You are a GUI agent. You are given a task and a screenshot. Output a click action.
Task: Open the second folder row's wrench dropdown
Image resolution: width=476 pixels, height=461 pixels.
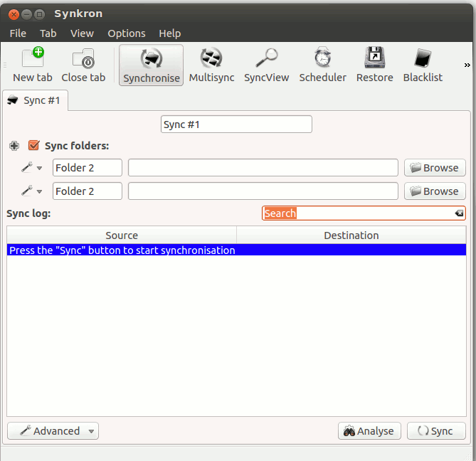pyautogui.click(x=31, y=191)
